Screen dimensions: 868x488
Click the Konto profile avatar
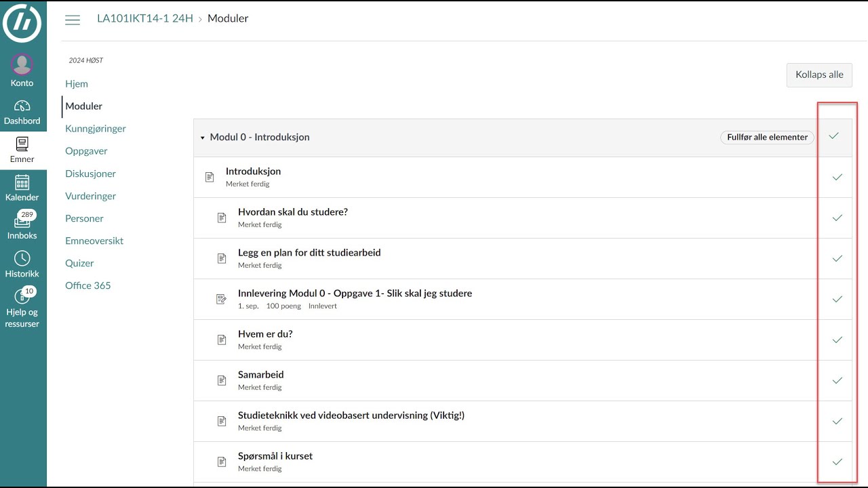click(x=22, y=64)
